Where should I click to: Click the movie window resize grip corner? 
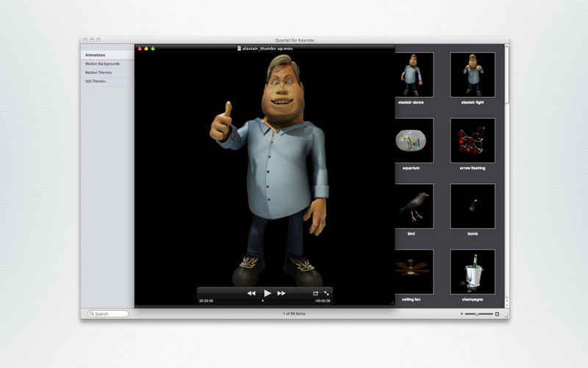[x=392, y=302]
